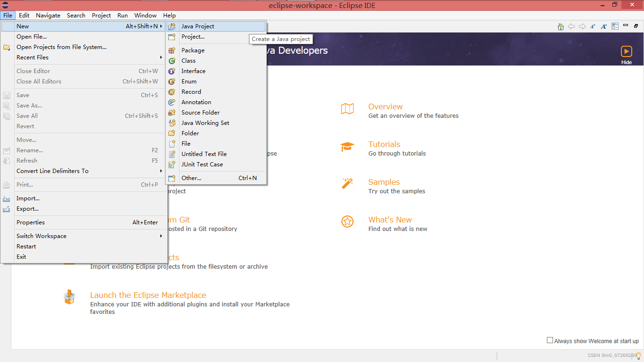The height and width of the screenshot is (362, 644).
Task: Click the Package icon in the submenu
Action: 172,50
